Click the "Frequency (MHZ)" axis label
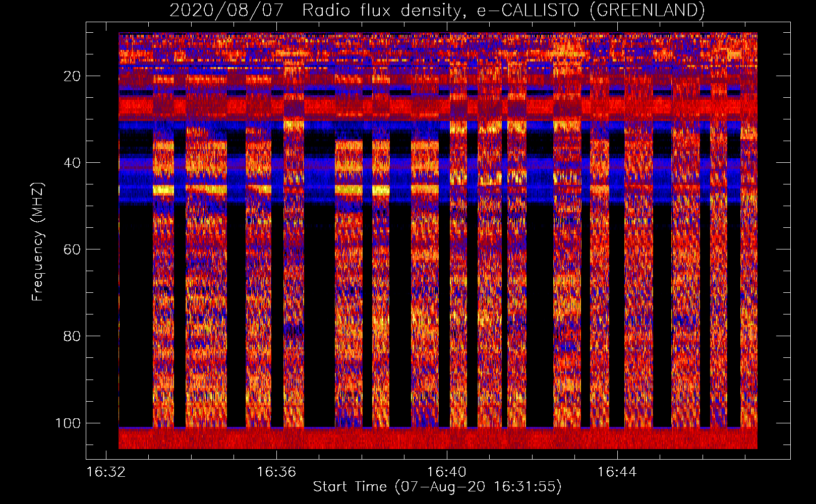 (38, 242)
